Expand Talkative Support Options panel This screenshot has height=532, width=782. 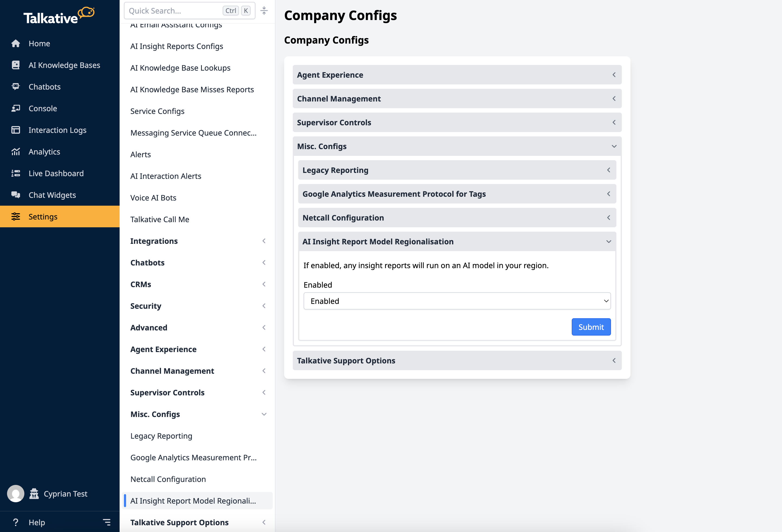click(456, 360)
